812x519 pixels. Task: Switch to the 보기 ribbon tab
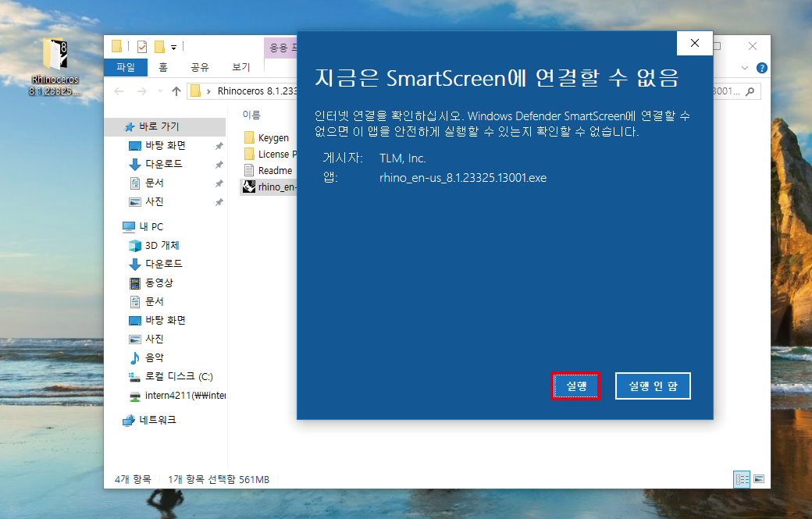[240, 67]
